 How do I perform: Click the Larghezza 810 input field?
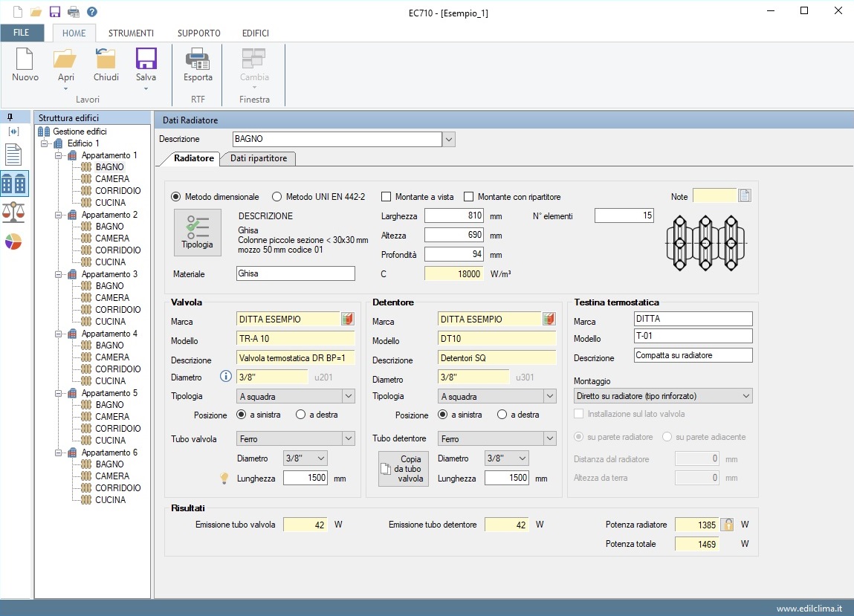click(x=454, y=215)
